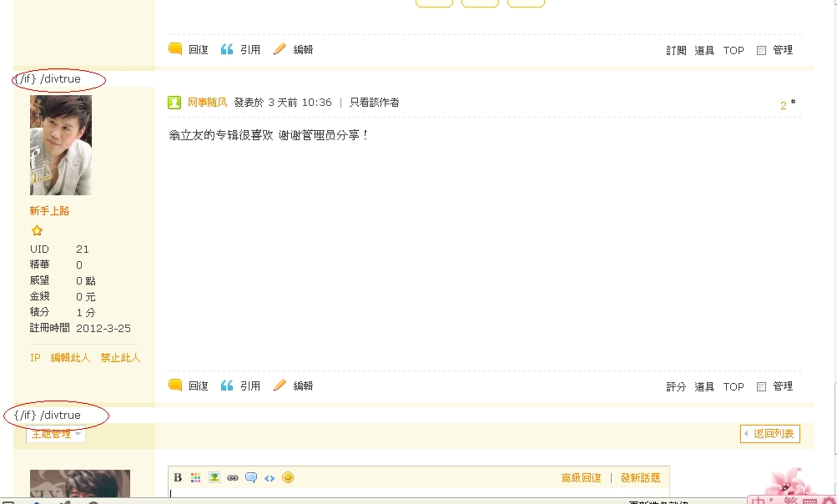
Task: Insert a link with chain icon
Action: click(232, 477)
